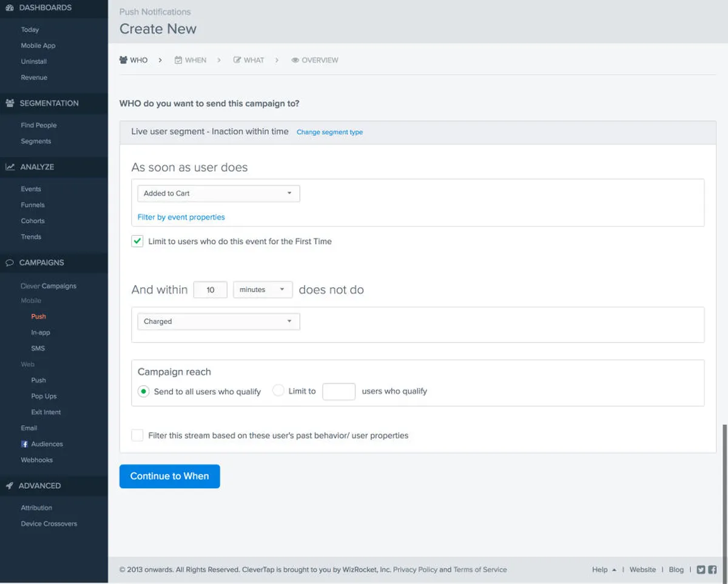
Task: Select Send to all users radio button
Action: (x=143, y=392)
